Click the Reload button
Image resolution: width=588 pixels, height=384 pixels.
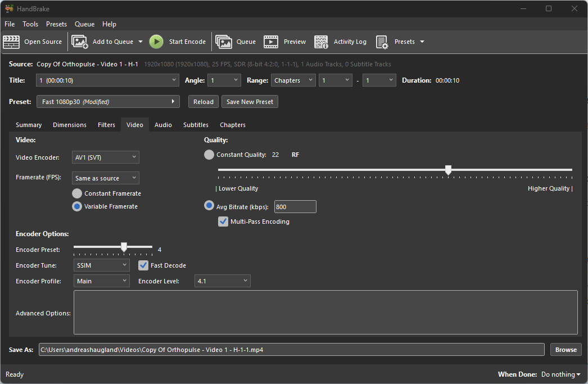[203, 102]
